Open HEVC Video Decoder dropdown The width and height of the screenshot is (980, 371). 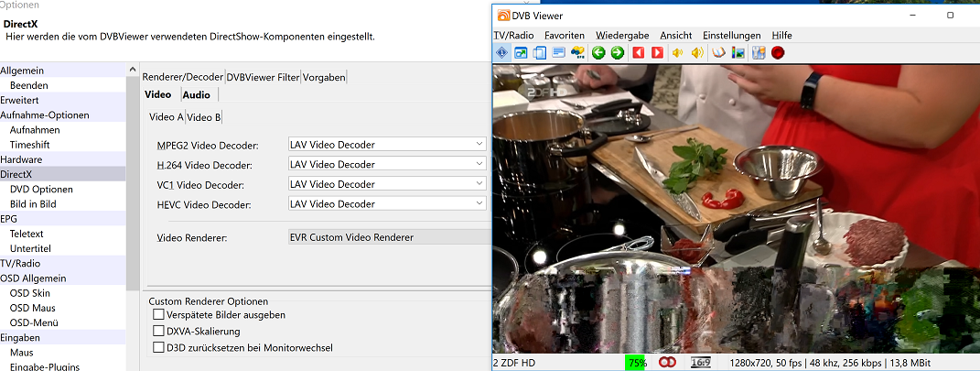click(x=387, y=204)
